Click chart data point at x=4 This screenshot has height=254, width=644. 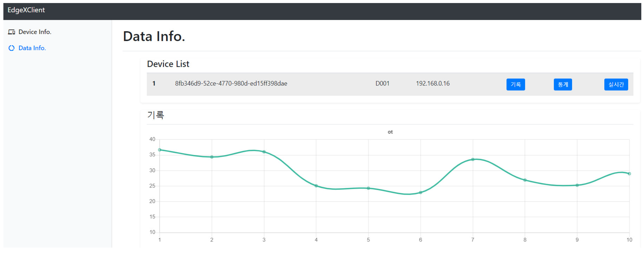(x=316, y=186)
